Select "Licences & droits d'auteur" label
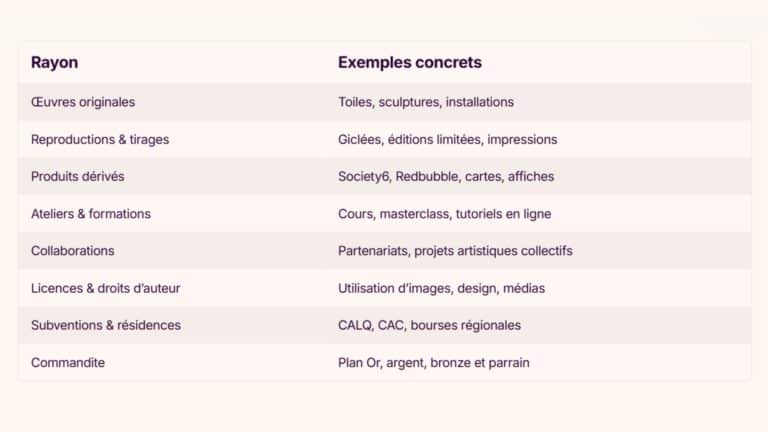Viewport: 768px width, 432px height. 106,288
